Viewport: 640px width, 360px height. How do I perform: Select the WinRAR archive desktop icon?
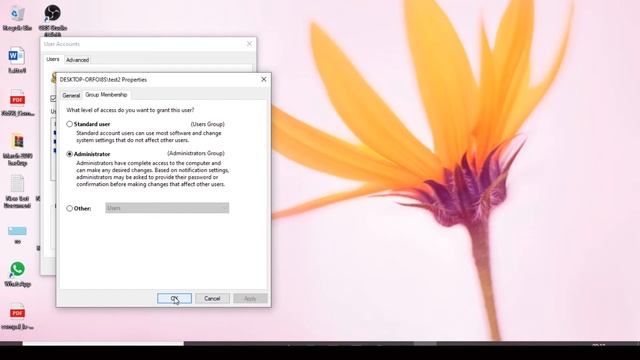coord(17,149)
